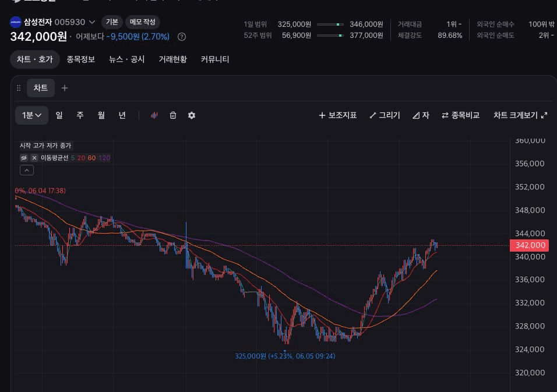
Task: Click the 342,000원 current price heading
Action: coord(38,37)
